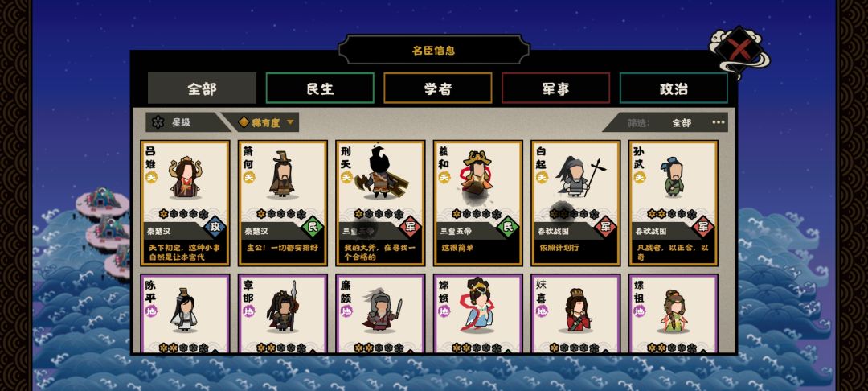The width and height of the screenshot is (868, 391).
Task: Click the green 民 badge on 萧何 card
Action: tap(313, 227)
